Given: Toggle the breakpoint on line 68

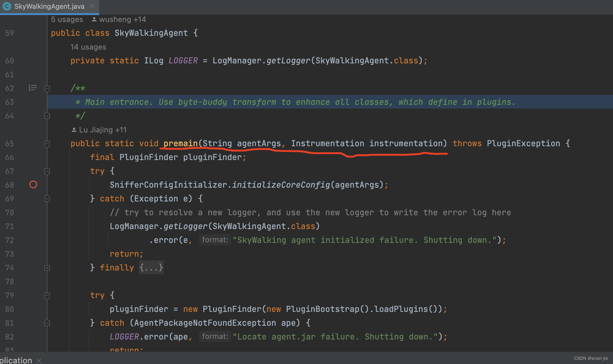Looking at the screenshot, I should 33,185.
